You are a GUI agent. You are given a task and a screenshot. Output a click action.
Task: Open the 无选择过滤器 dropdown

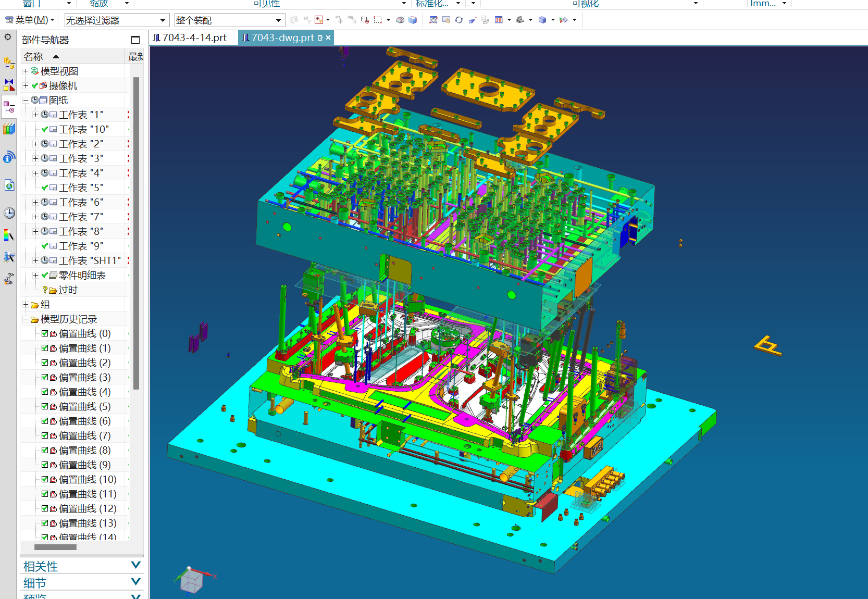click(x=117, y=20)
